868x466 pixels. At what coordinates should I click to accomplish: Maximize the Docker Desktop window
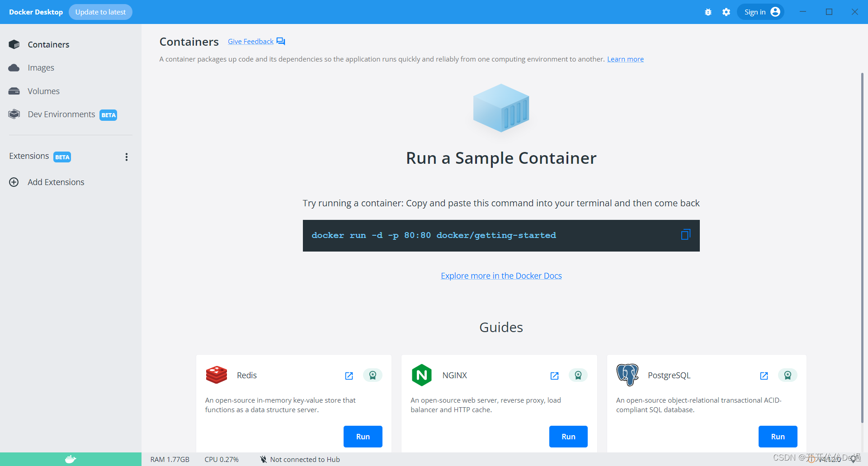829,12
